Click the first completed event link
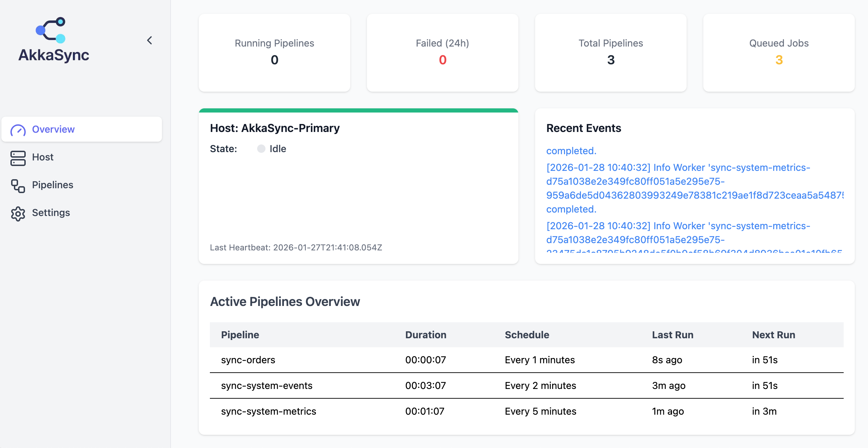The height and width of the screenshot is (448, 868). (x=571, y=151)
